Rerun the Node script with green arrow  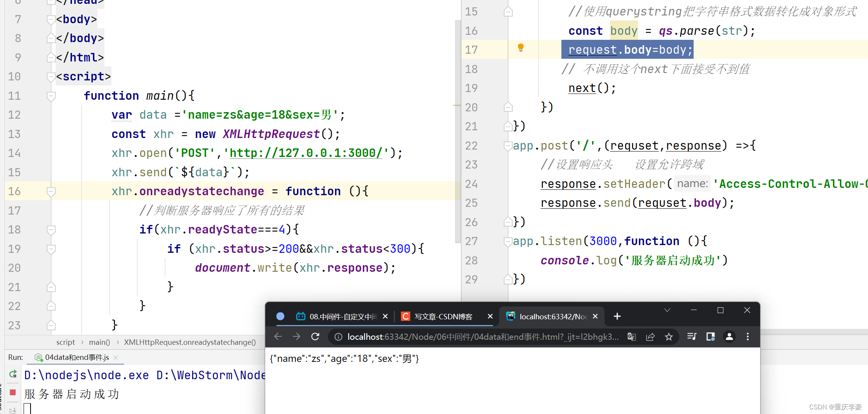point(13,374)
